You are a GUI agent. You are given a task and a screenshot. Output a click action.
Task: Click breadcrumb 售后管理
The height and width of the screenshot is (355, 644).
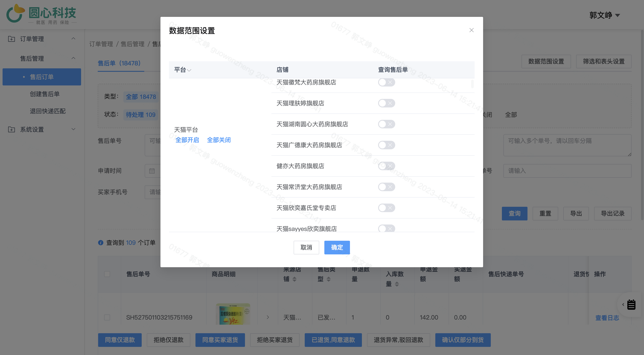point(133,44)
